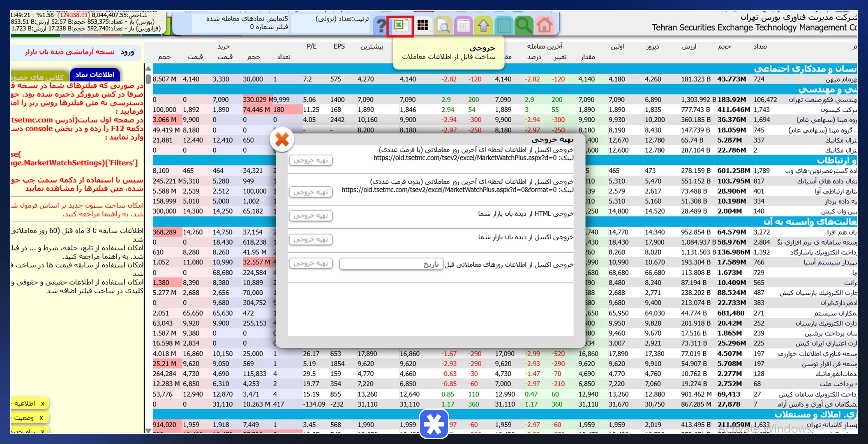This screenshot has width=868, height=444.
Task: Open symbol پرداخت الکترونیک سامان کیش row
Action: click(818, 394)
